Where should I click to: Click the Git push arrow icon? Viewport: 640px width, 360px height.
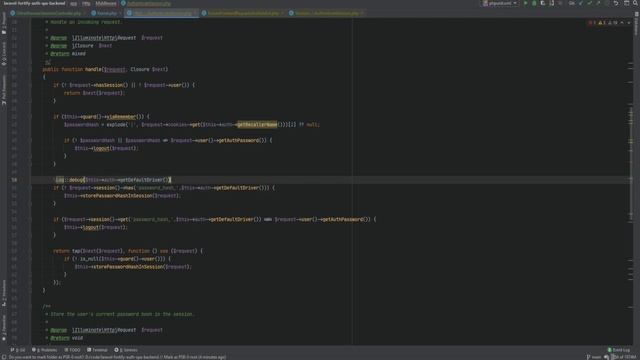pyautogui.click(x=599, y=3)
